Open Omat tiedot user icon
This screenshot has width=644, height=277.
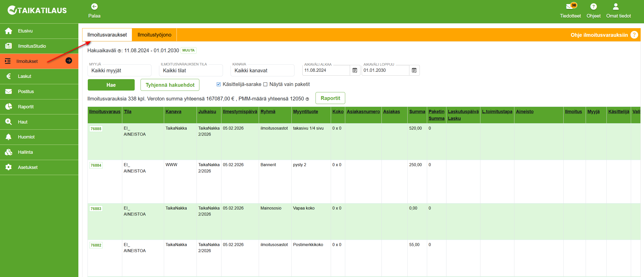[x=616, y=7]
